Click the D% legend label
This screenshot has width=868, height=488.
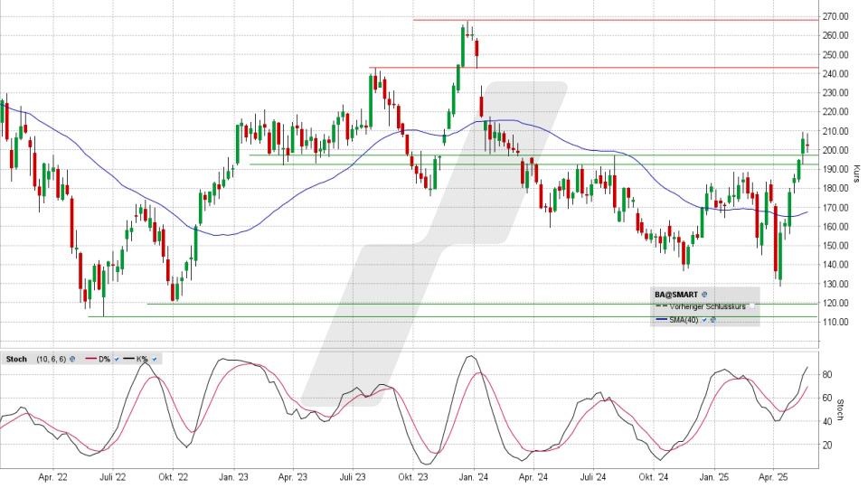105,359
